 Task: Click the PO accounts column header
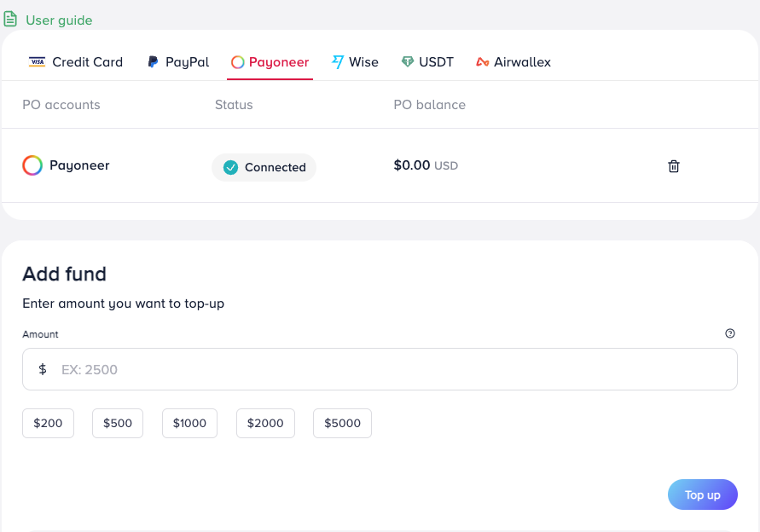pos(61,105)
